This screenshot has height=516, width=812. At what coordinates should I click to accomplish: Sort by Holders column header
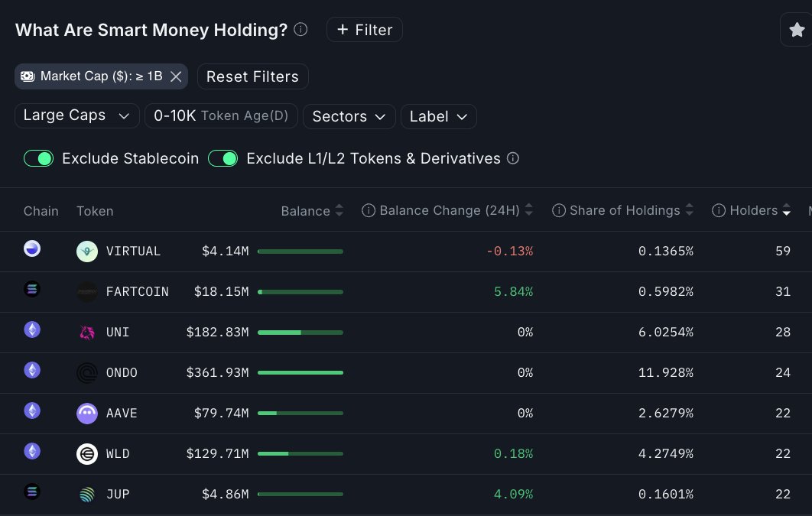pyautogui.click(x=752, y=210)
